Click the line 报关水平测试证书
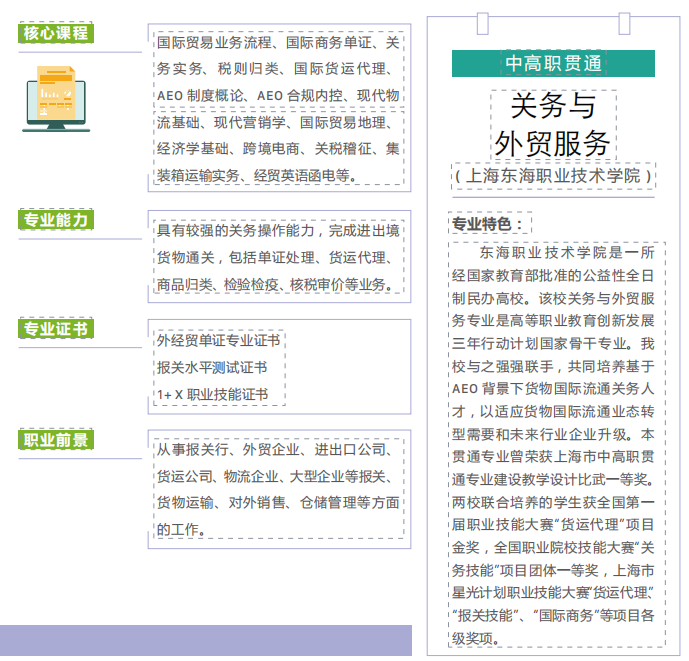 pos(212,367)
